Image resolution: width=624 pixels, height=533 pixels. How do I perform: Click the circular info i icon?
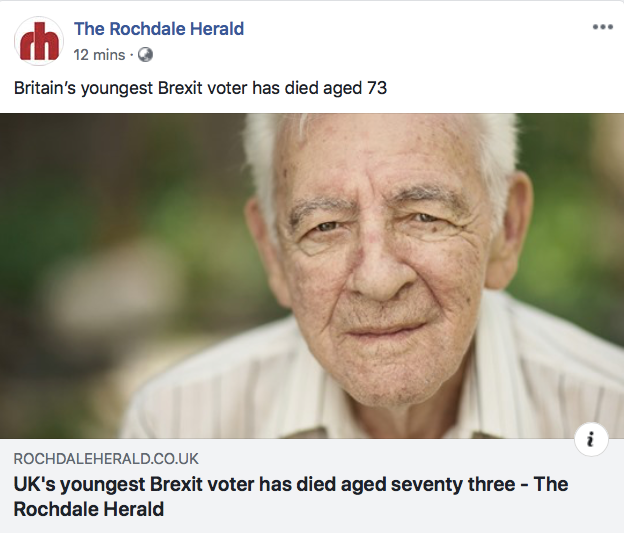tap(591, 439)
